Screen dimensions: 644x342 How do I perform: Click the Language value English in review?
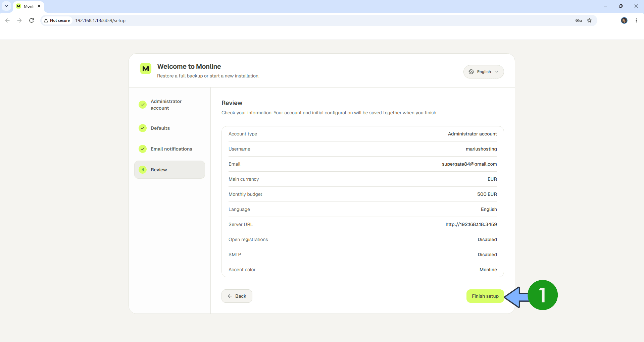[x=489, y=209]
